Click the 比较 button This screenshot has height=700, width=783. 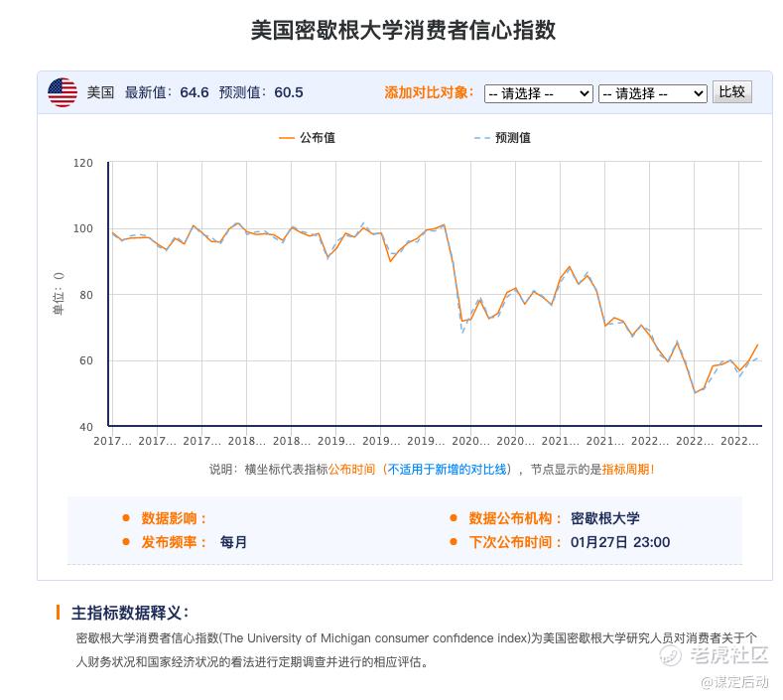click(732, 92)
